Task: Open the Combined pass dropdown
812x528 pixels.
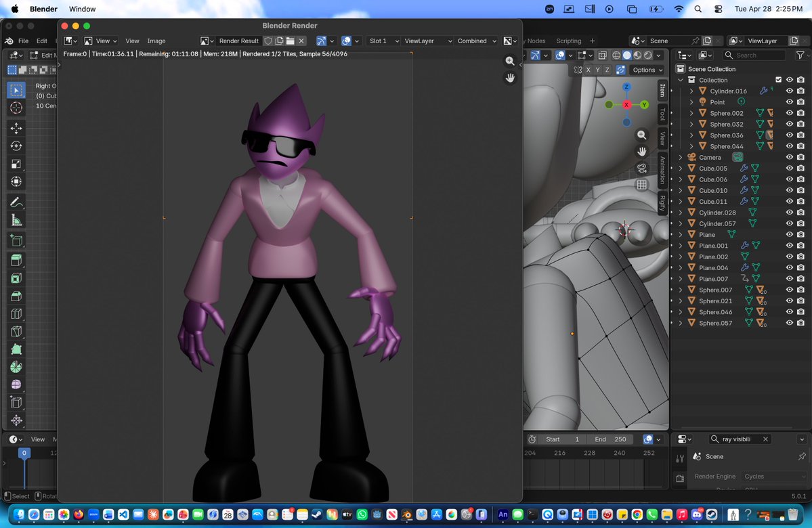Action: point(476,41)
